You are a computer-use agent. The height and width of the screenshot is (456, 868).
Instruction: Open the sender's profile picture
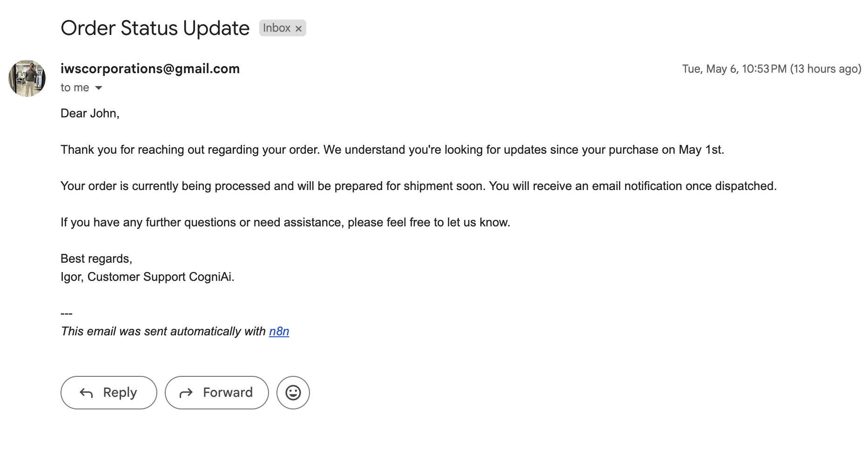point(27,78)
